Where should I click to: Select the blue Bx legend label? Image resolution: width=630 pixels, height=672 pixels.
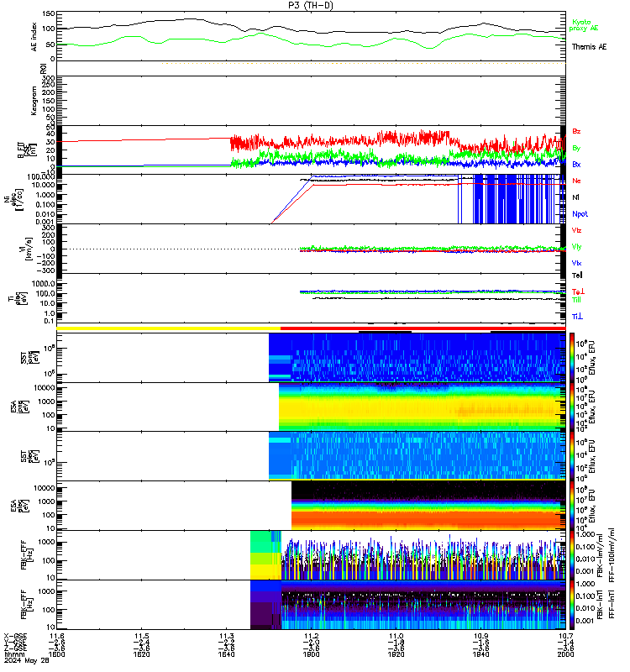click(x=576, y=165)
